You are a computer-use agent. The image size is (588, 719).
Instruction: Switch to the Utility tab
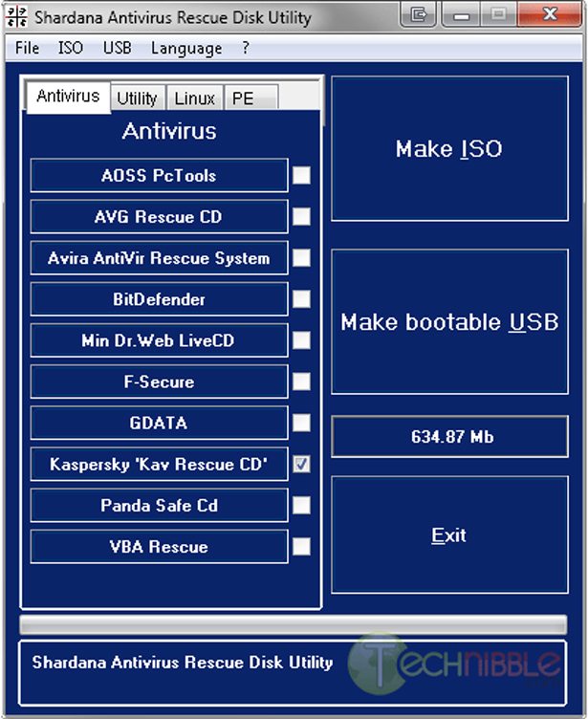(x=137, y=98)
